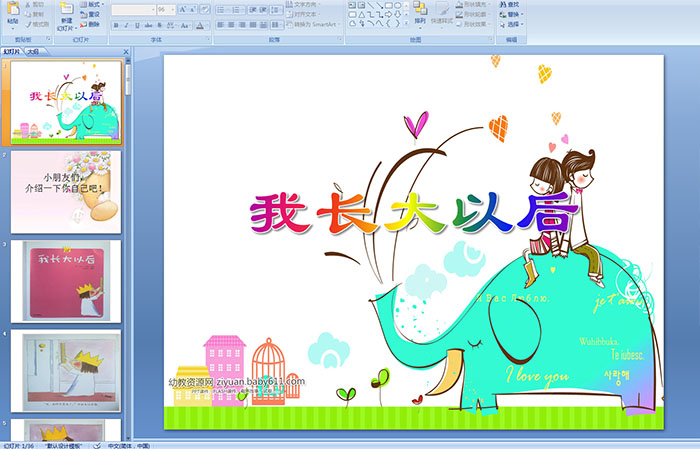Select the Triangle shape in shapes gallery
The image size is (700, 449).
click(x=361, y=15)
